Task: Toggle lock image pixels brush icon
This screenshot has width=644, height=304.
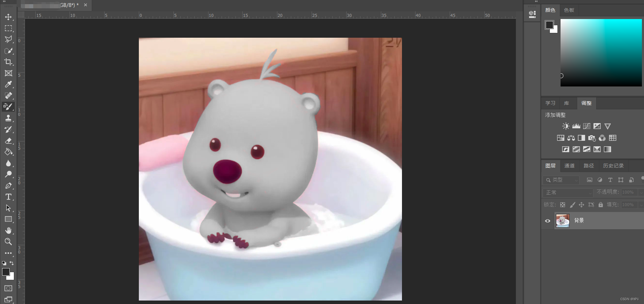Action: click(x=572, y=205)
